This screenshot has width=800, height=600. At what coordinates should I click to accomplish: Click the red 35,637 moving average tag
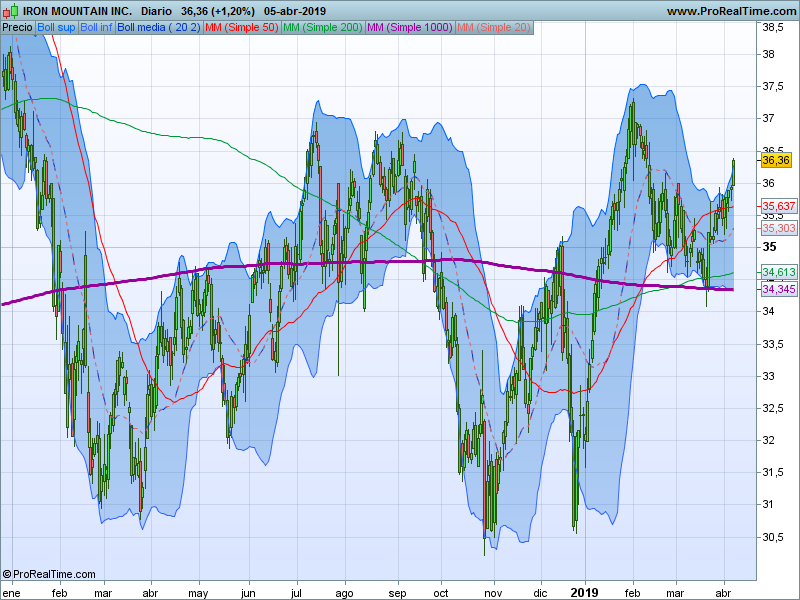click(779, 206)
